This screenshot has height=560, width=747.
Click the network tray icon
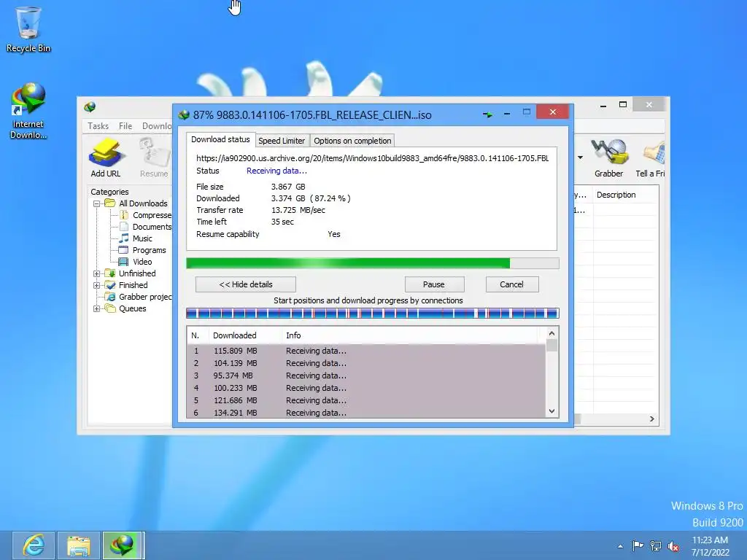point(656,545)
